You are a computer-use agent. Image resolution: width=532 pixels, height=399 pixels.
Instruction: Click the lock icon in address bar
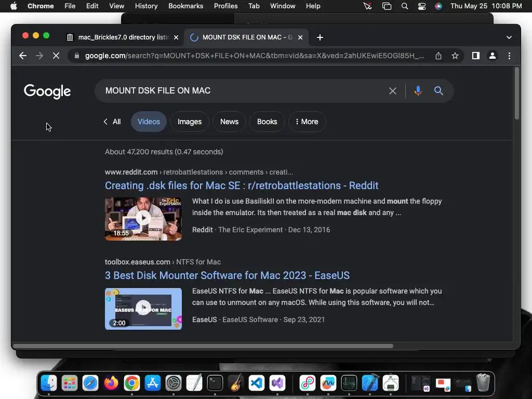click(x=77, y=56)
